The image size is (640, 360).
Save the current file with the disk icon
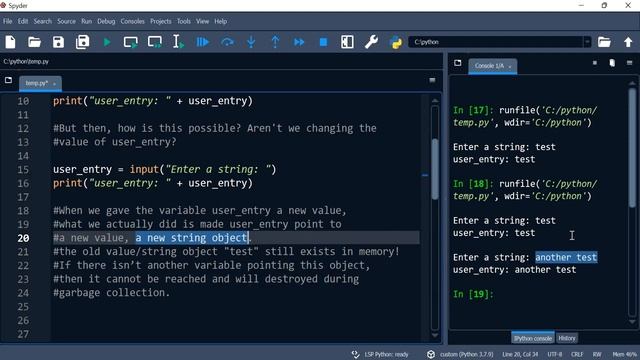pos(58,42)
